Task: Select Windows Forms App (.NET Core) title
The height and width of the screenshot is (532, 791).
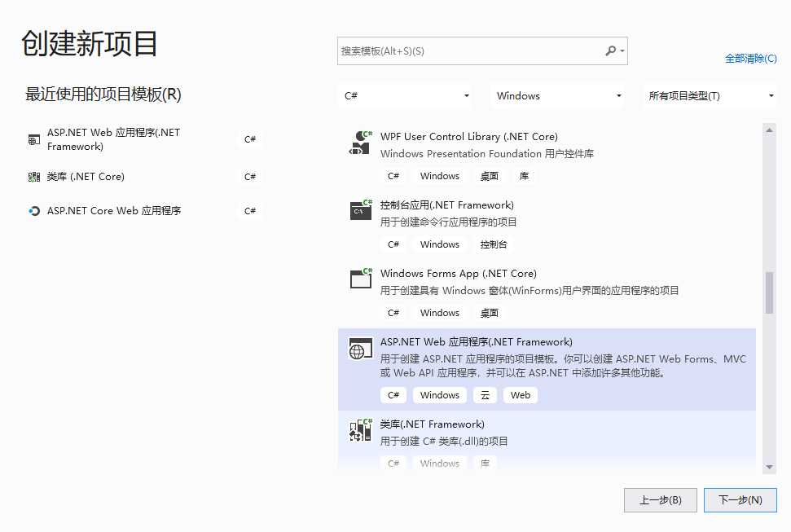Action: coord(459,274)
